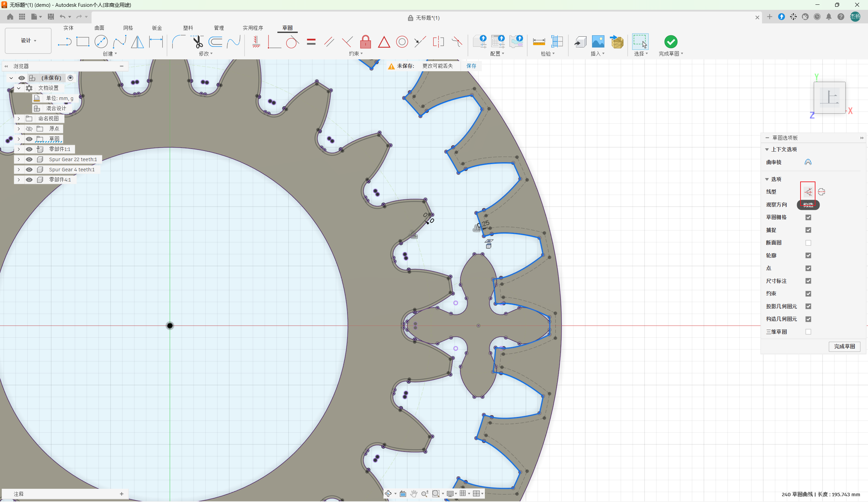868x502 pixels.
Task: Apply the Fix/Unfix lock constraint
Action: coord(366,42)
